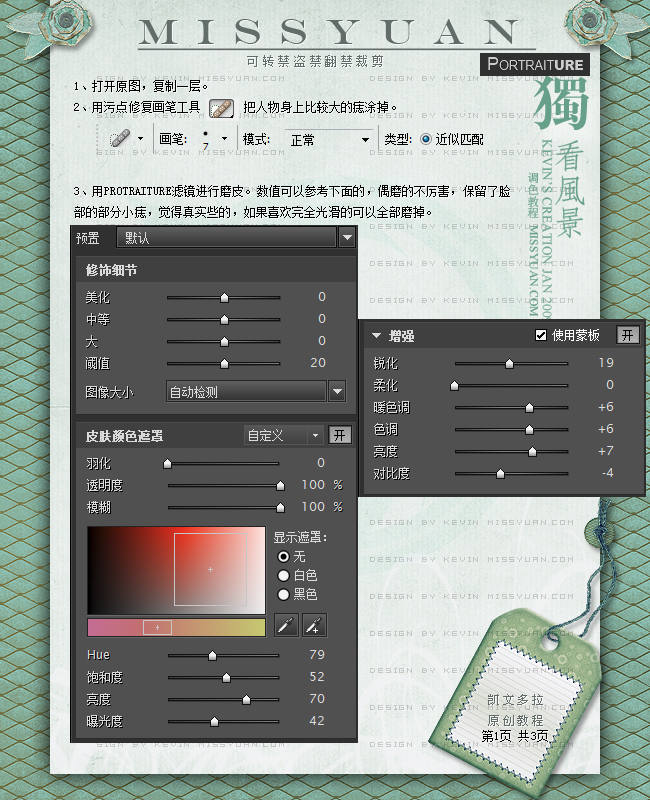
Task: Toggle the 皮肤颜色遮罩 开 button
Action: (x=339, y=435)
